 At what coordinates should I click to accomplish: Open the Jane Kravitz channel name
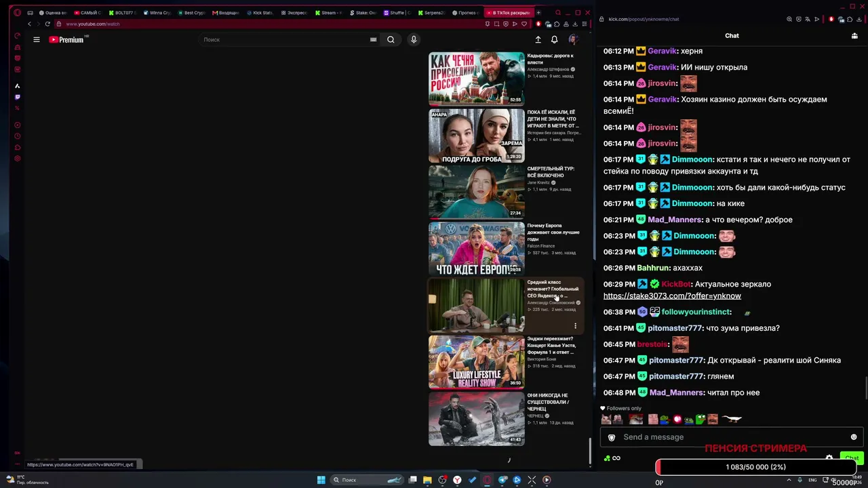(540, 182)
